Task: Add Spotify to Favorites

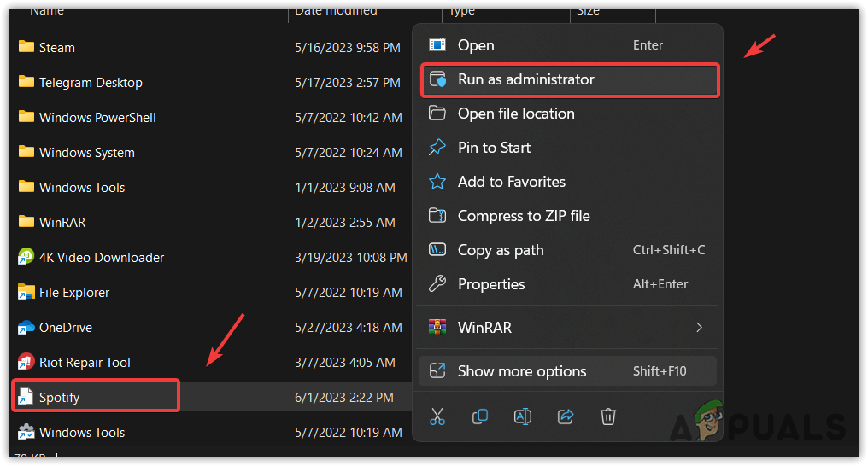Action: (x=511, y=182)
